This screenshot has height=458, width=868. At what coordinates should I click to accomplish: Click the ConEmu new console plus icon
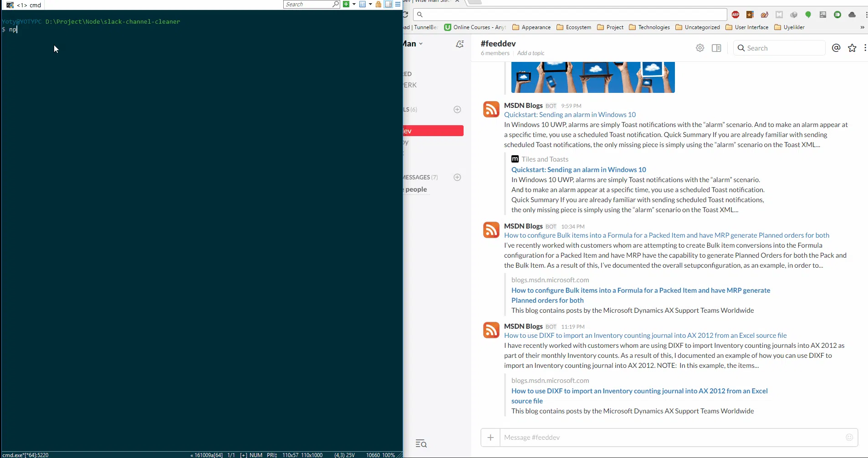click(x=346, y=4)
